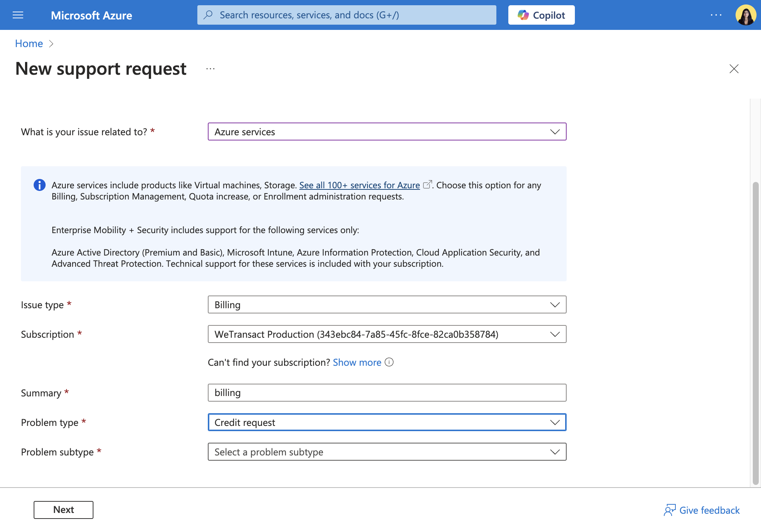The height and width of the screenshot is (532, 761).
Task: Open 'See all 100+ services for Azure' link
Action: click(360, 185)
